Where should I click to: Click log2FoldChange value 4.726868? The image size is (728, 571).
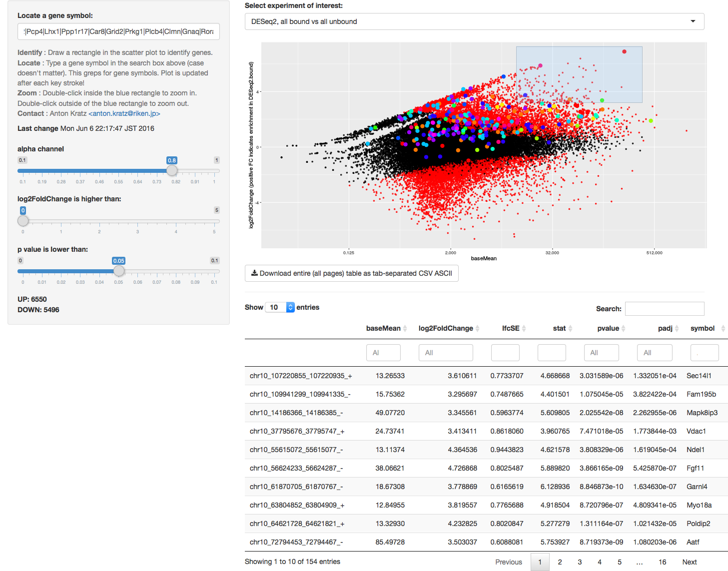coord(462,468)
